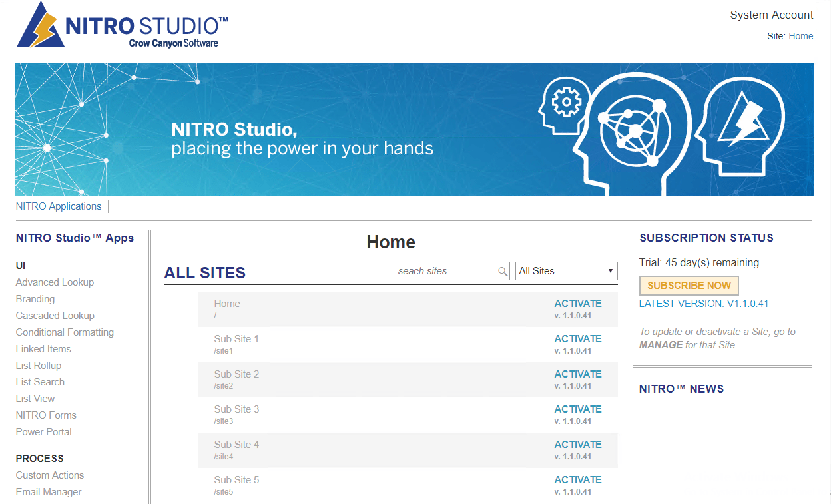This screenshot has width=831, height=504.
Task: Click the PROCESS section heading
Action: click(x=40, y=459)
